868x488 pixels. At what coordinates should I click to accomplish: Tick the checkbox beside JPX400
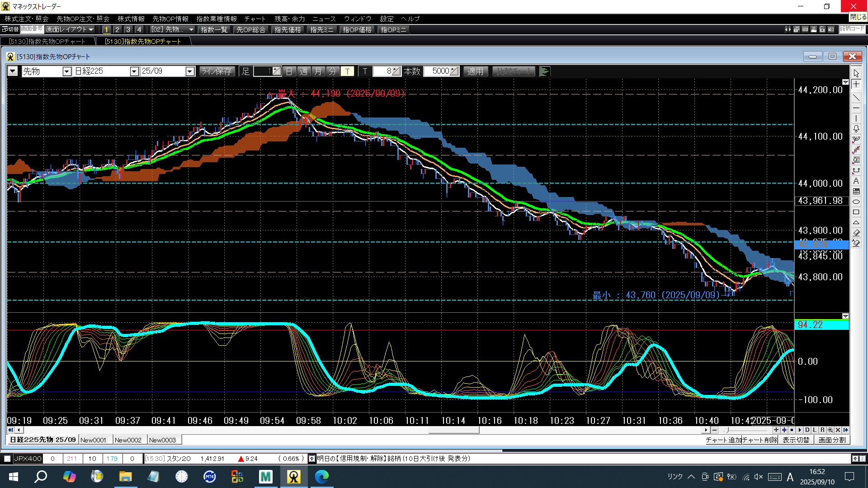tap(7, 459)
